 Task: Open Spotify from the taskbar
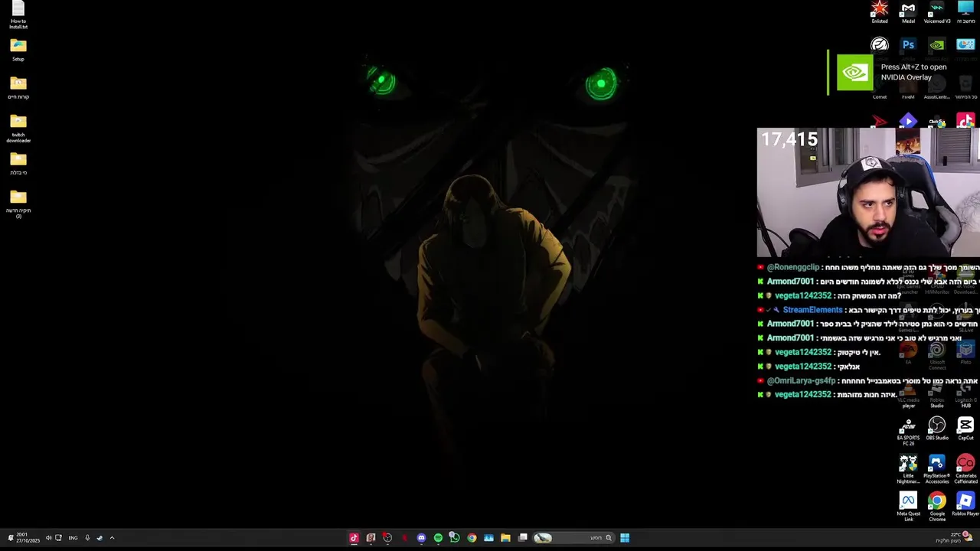click(438, 538)
